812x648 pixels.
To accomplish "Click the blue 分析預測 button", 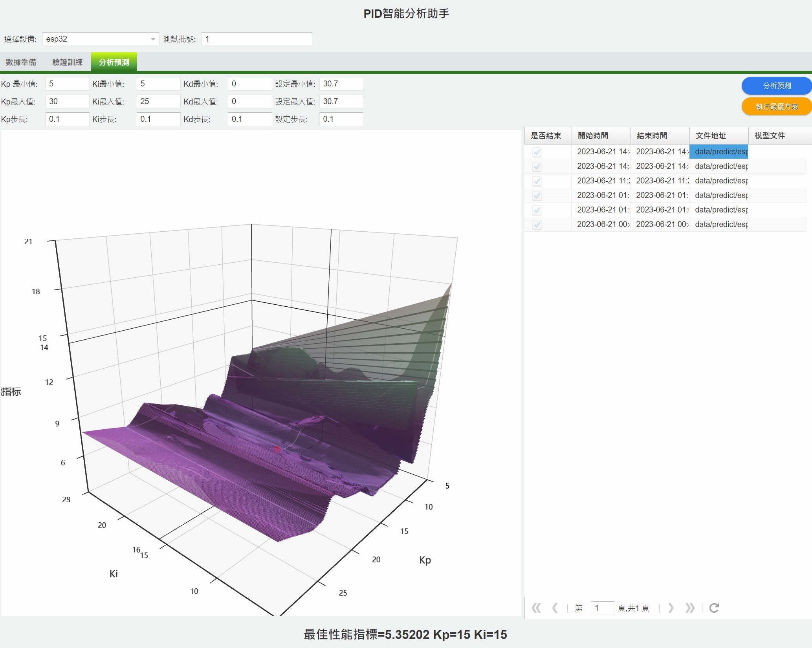I will coord(776,86).
